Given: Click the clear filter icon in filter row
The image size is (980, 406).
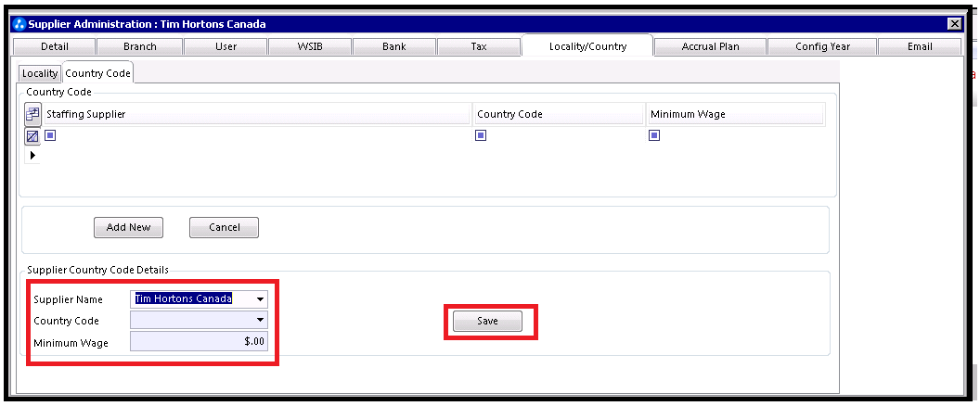Looking at the screenshot, I should pos(32,135).
